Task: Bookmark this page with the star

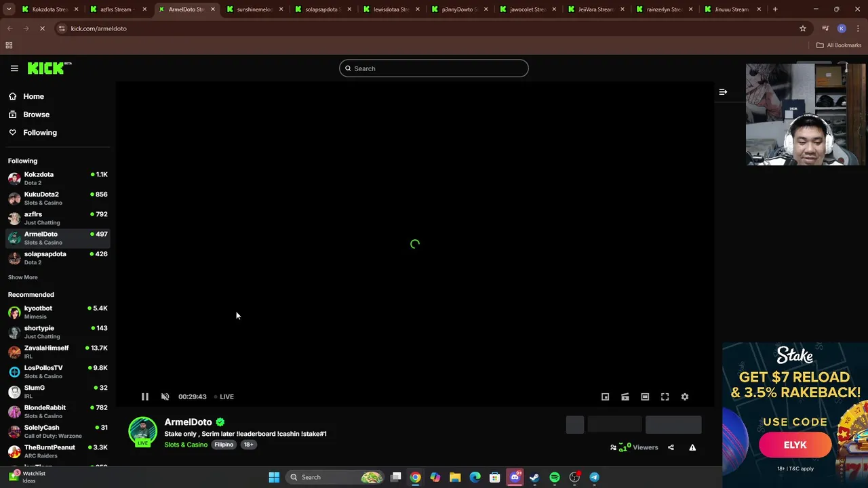Action: point(803,28)
